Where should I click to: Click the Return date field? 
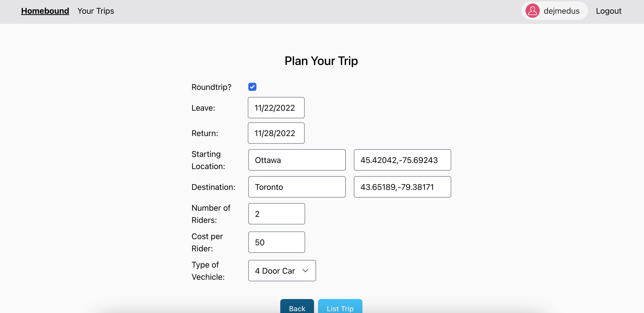(x=276, y=133)
